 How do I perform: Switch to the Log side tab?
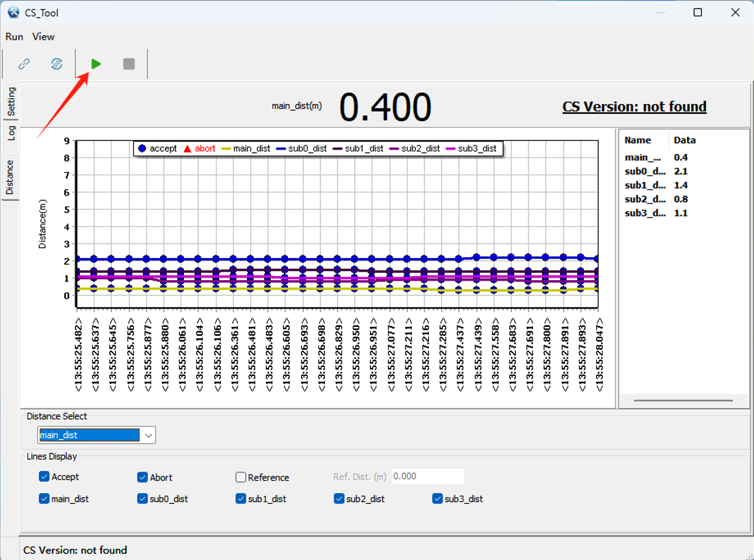(x=11, y=133)
